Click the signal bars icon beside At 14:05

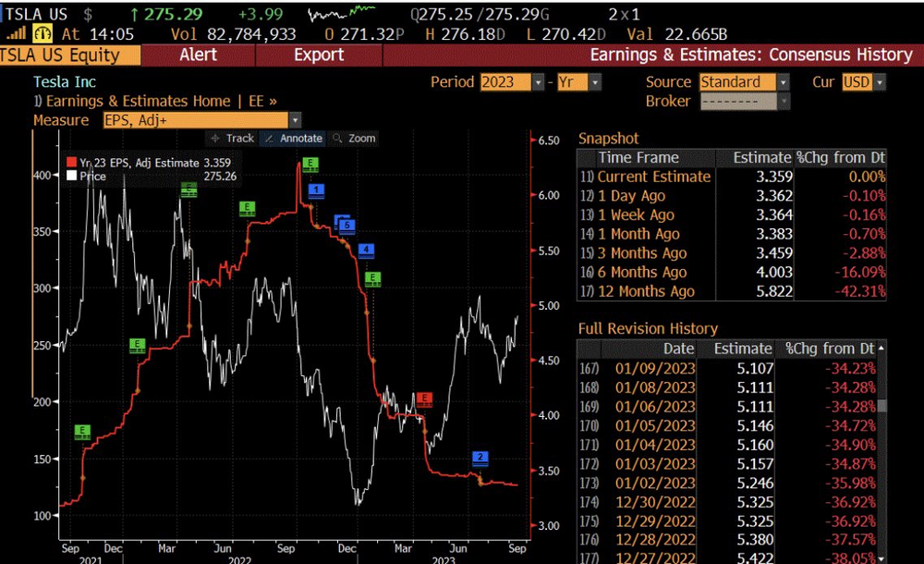16,33
